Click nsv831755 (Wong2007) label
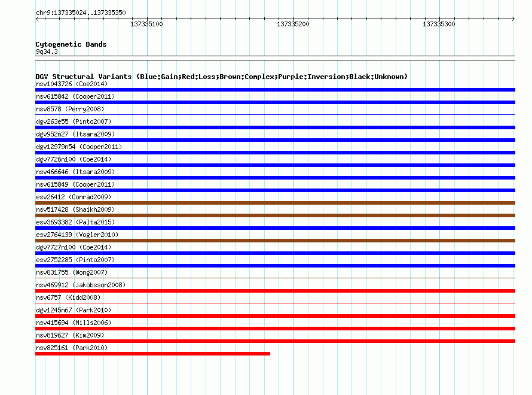Image resolution: width=532 pixels, height=395 pixels. [x=72, y=272]
